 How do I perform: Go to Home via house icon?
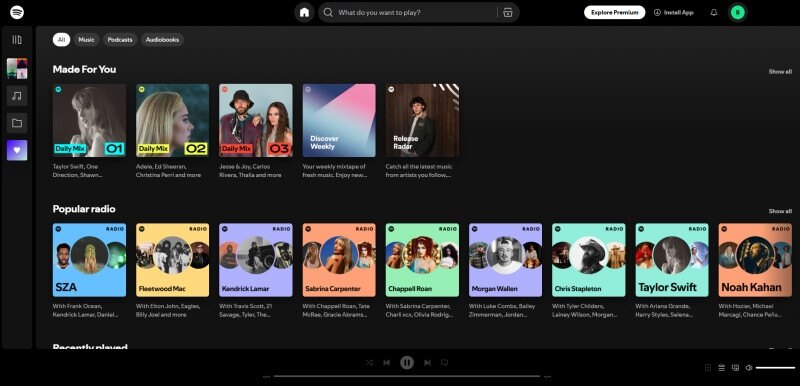(x=304, y=12)
